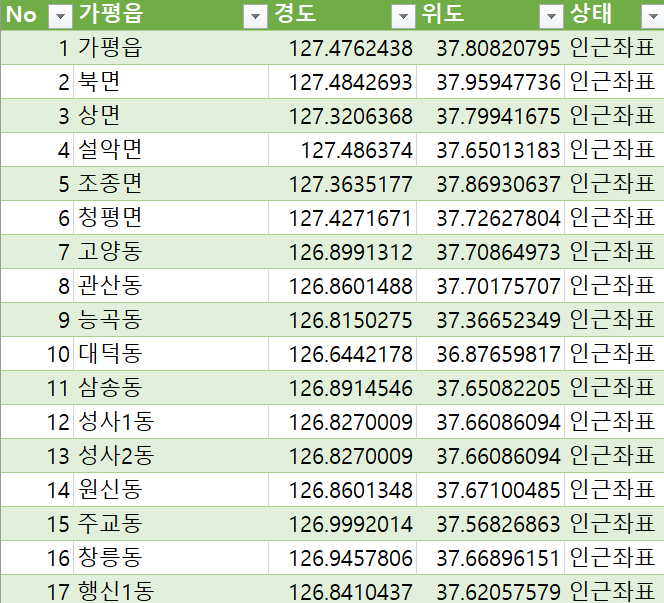Select the 성사2동 cell

[171, 456]
